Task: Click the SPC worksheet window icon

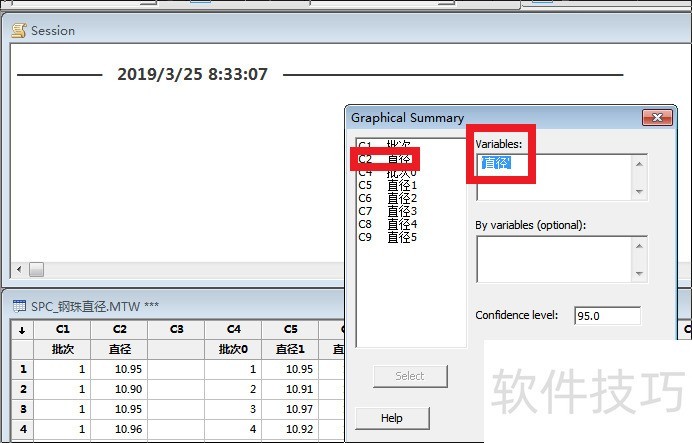Action: [19, 306]
